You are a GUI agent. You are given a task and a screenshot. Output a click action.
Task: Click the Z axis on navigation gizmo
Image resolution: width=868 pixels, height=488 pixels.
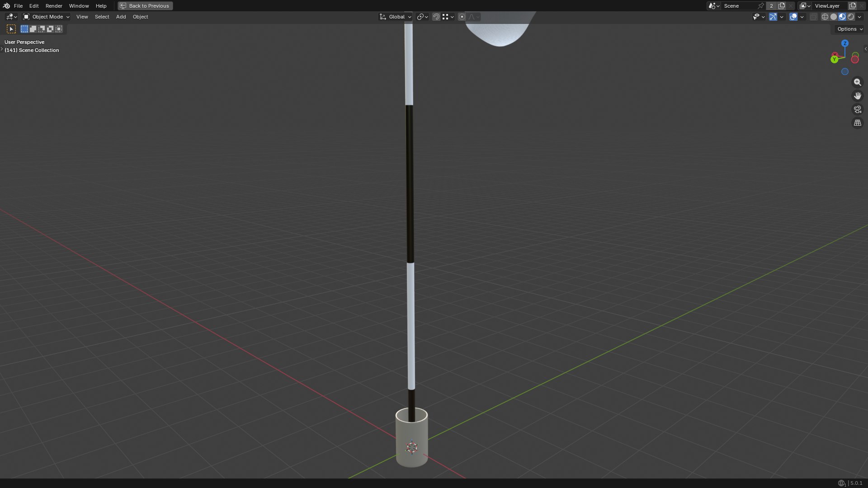tap(844, 43)
